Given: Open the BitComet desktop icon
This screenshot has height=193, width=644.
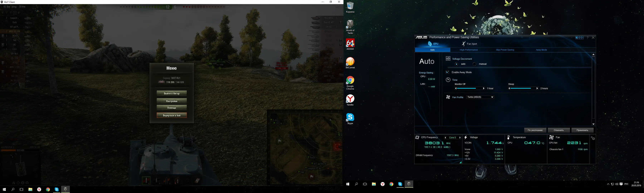Looking at the screenshot, I should 350,62.
